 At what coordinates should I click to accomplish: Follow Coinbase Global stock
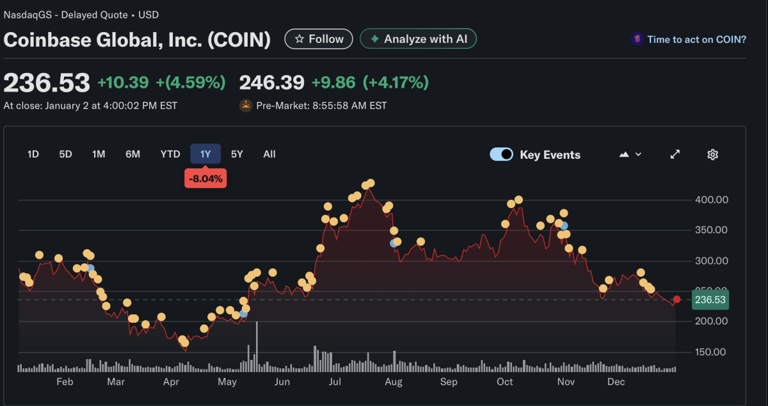(318, 39)
